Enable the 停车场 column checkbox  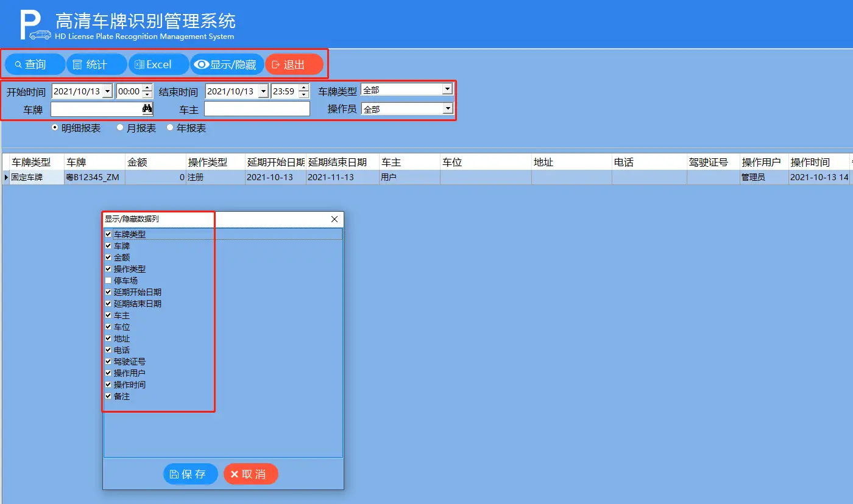(x=108, y=280)
